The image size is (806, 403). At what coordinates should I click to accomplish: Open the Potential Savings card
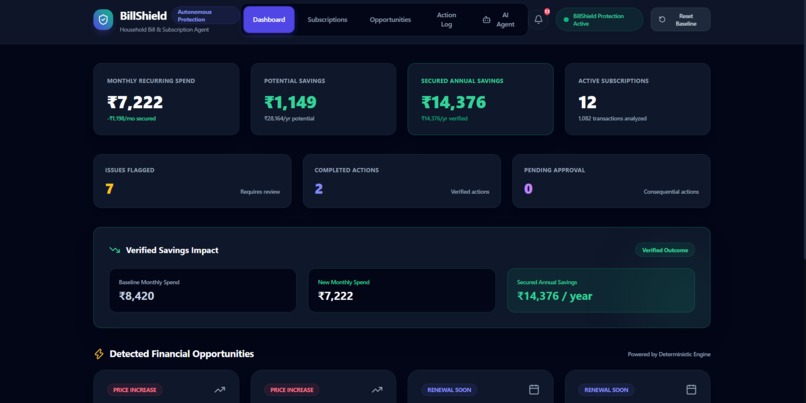pos(323,99)
